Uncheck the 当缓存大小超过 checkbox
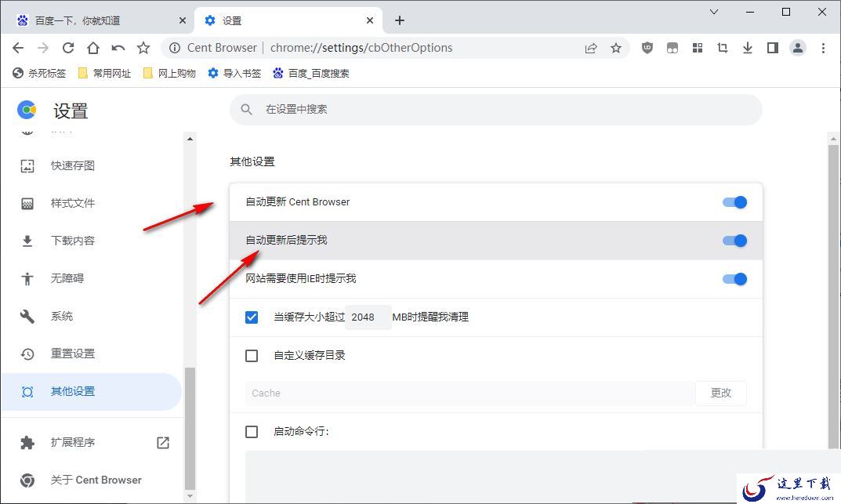This screenshot has width=841, height=504. (252, 317)
